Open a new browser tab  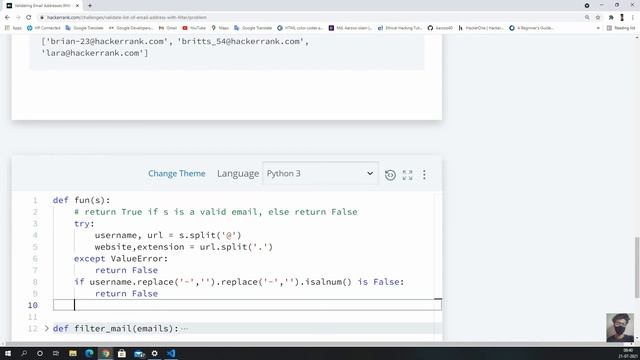pyautogui.click(x=90, y=6)
